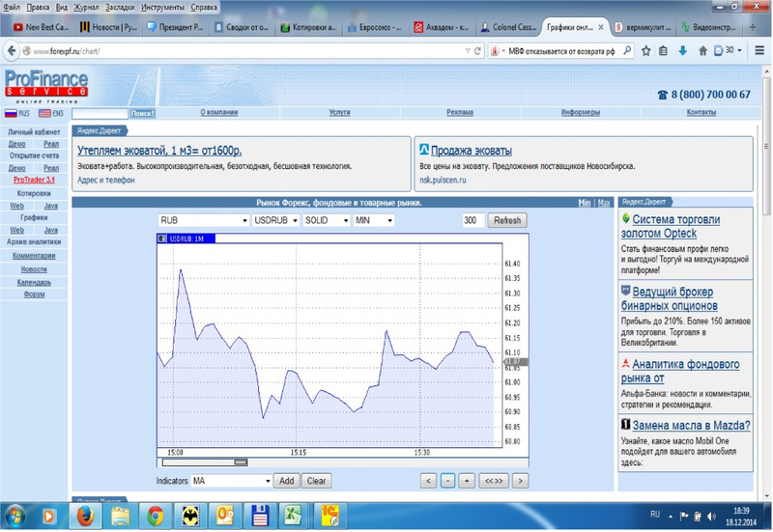
Task: Open Google Chrome from the taskbar
Action: click(x=155, y=515)
